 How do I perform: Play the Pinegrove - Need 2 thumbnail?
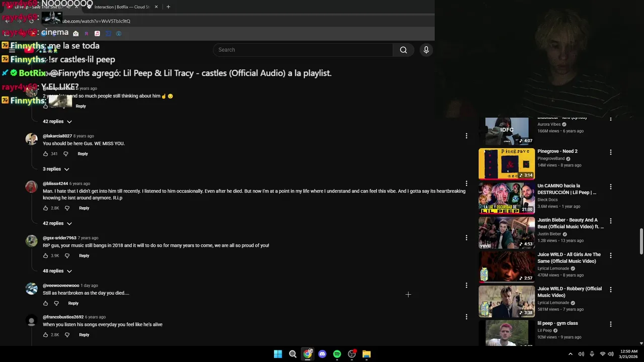click(x=507, y=164)
